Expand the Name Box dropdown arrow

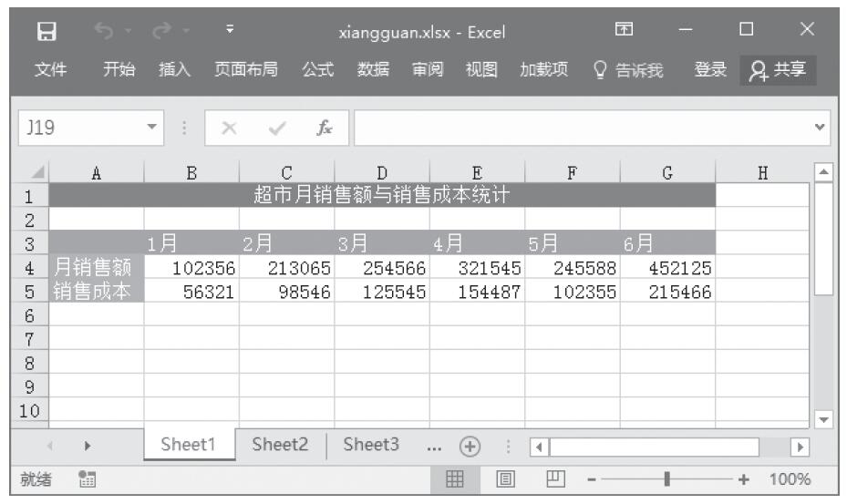152,129
